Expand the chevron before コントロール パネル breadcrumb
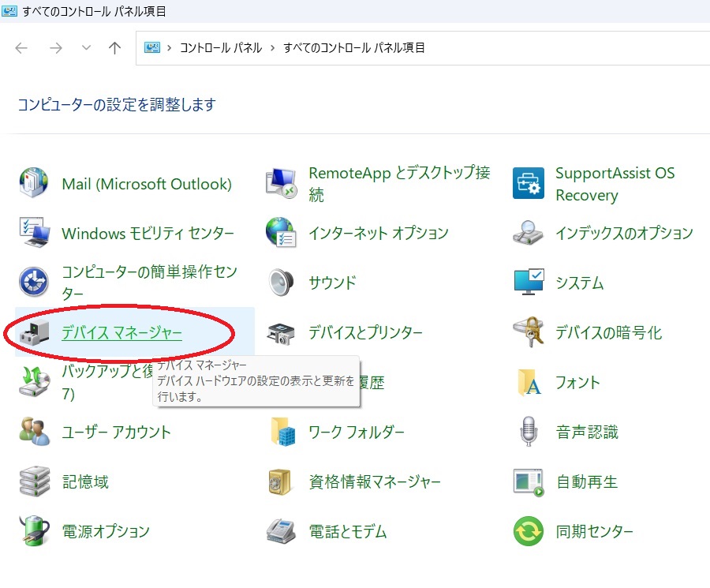The width and height of the screenshot is (710, 588). coord(170,47)
